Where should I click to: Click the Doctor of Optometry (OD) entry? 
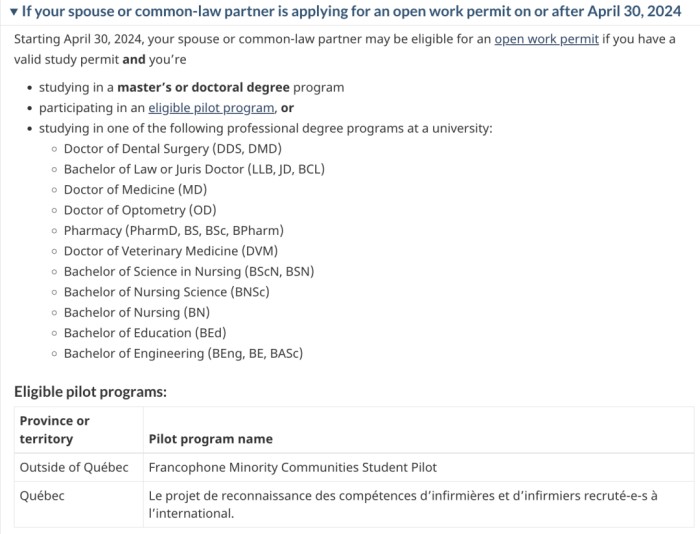tap(139, 210)
